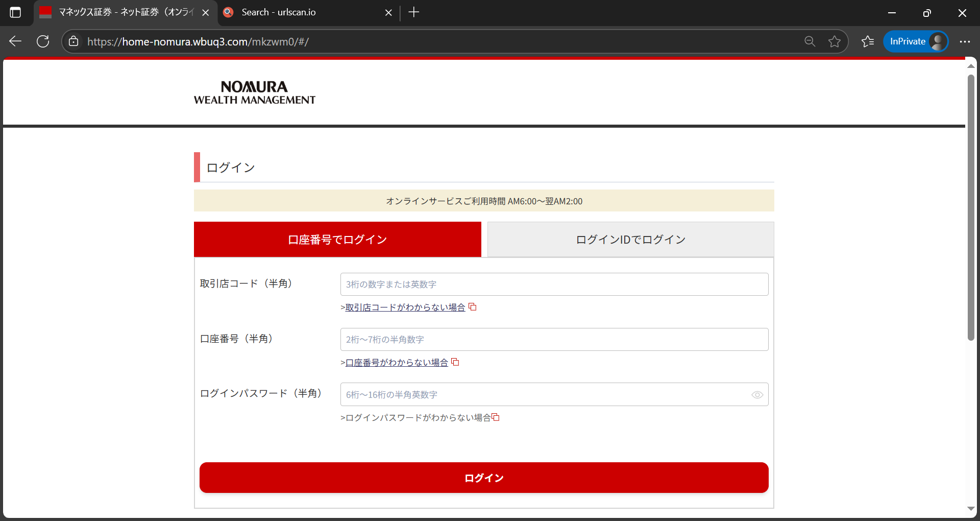The width and height of the screenshot is (980, 521).
Task: Click the page vertical scrollbar thumb
Action: [971, 208]
